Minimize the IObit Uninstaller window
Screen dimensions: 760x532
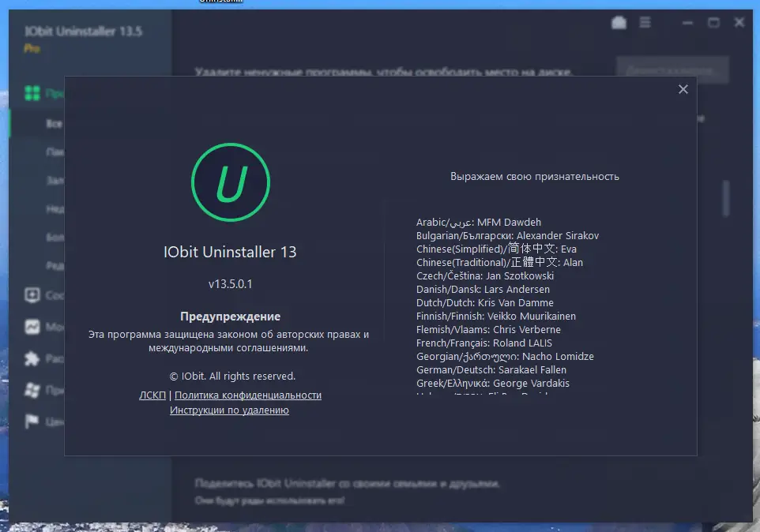[686, 22]
